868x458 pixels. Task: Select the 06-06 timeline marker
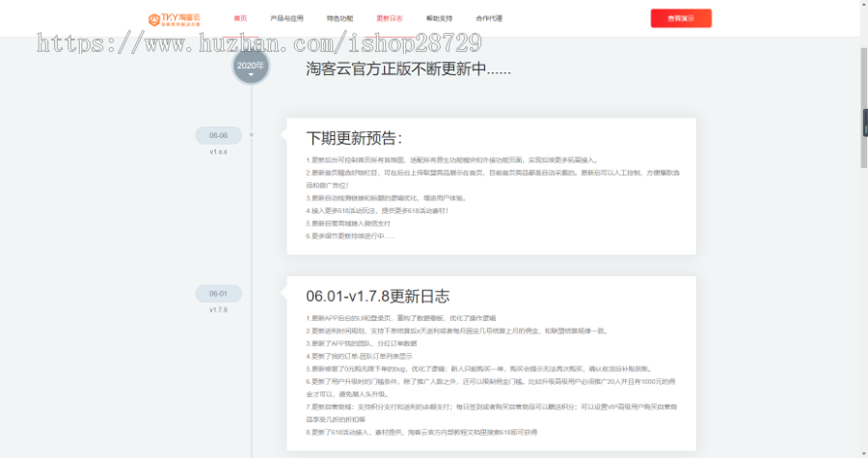coord(218,136)
